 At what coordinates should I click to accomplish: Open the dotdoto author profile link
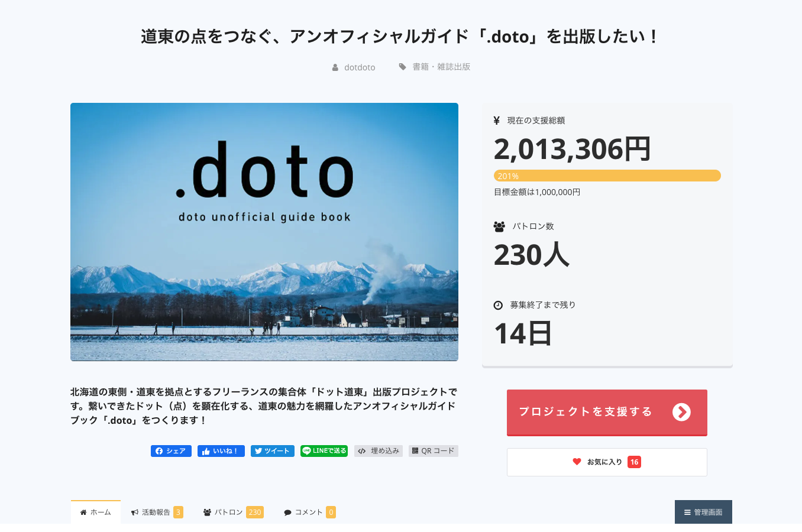(360, 67)
